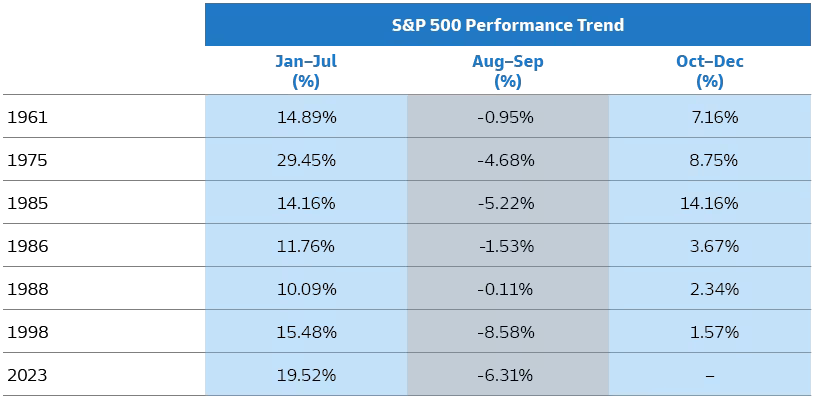This screenshot has width=815, height=400.
Task: Click the 8.75% Oct–Dec cell
Action: click(x=714, y=160)
